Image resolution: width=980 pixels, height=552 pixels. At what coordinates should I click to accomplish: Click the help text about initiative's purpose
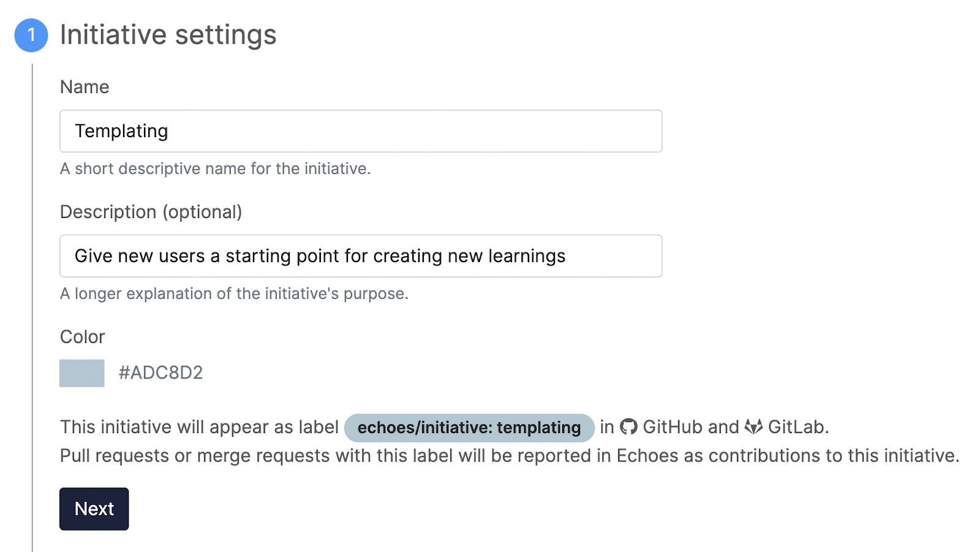pyautogui.click(x=234, y=293)
